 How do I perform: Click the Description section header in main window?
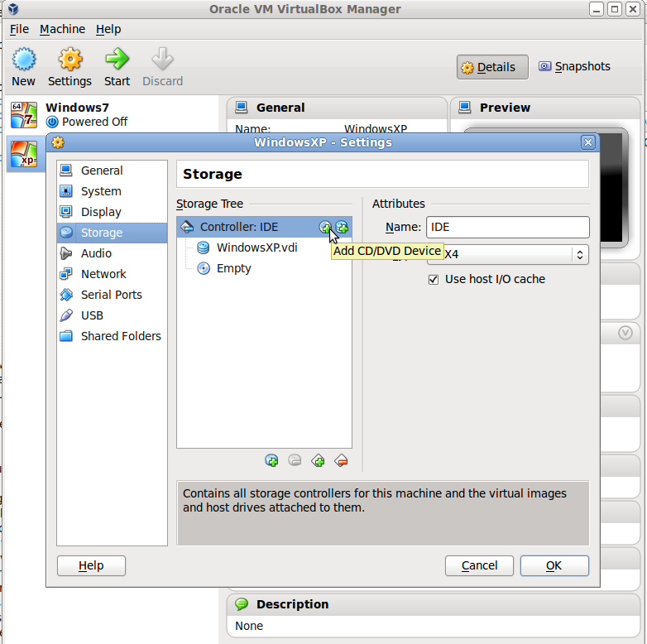click(x=434, y=604)
